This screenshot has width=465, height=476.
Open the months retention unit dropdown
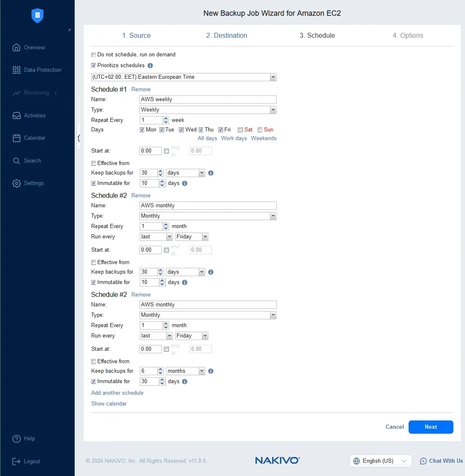185,371
